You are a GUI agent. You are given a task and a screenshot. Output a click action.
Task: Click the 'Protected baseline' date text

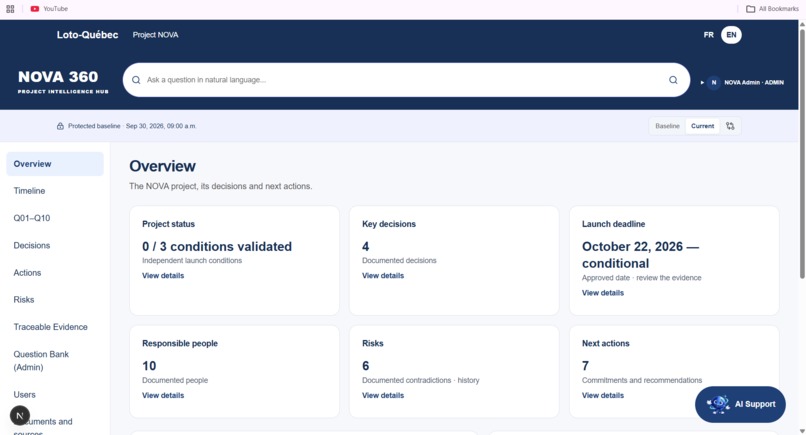[132, 126]
